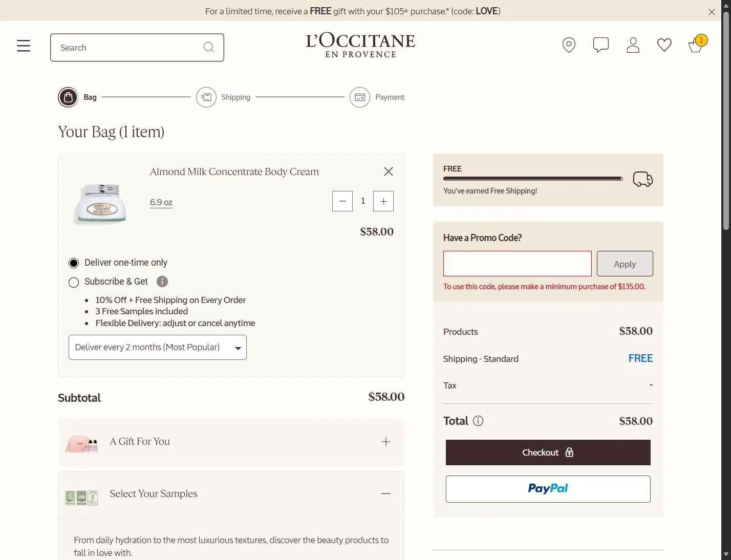Click the scrollbar down arrow
Viewport: 731px width, 560px height.
pos(726,554)
